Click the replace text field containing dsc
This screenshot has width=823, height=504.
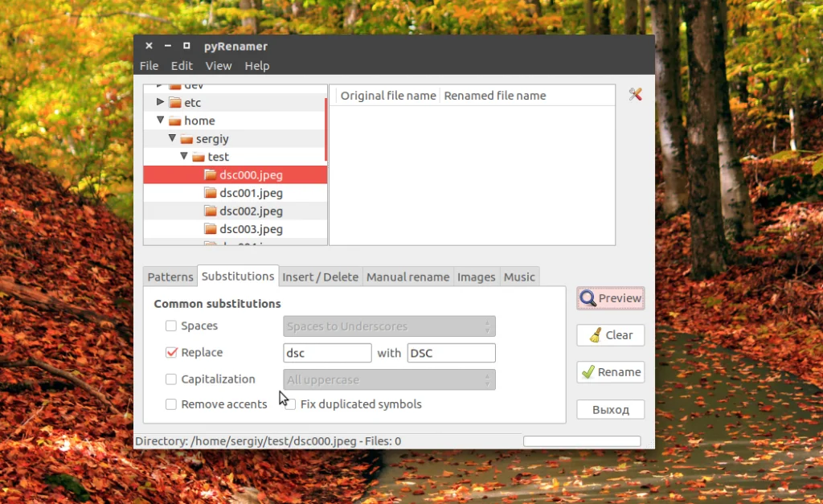pyautogui.click(x=327, y=353)
